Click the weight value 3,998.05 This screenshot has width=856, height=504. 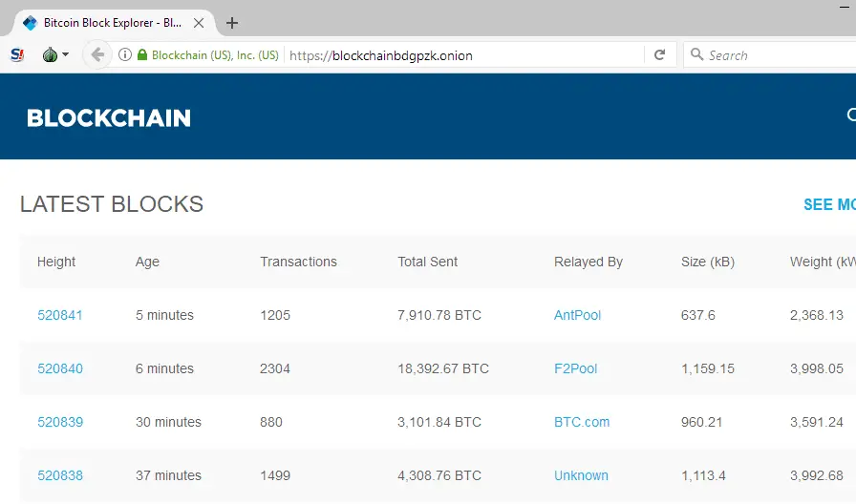[817, 368]
